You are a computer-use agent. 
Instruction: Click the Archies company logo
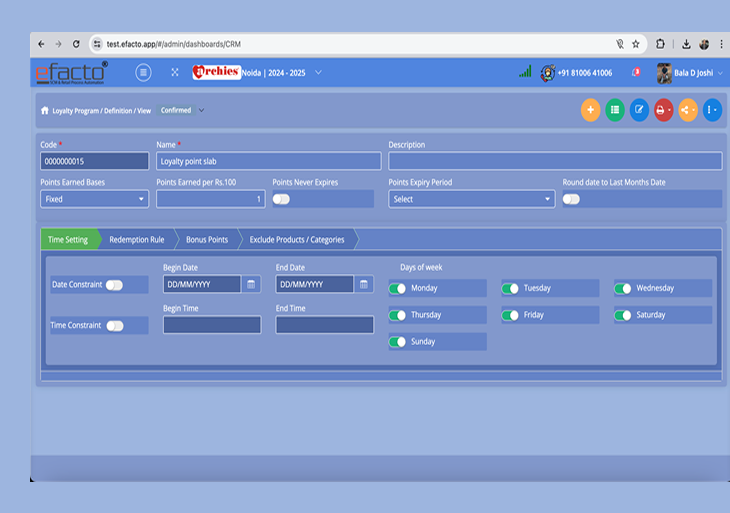[x=216, y=72]
